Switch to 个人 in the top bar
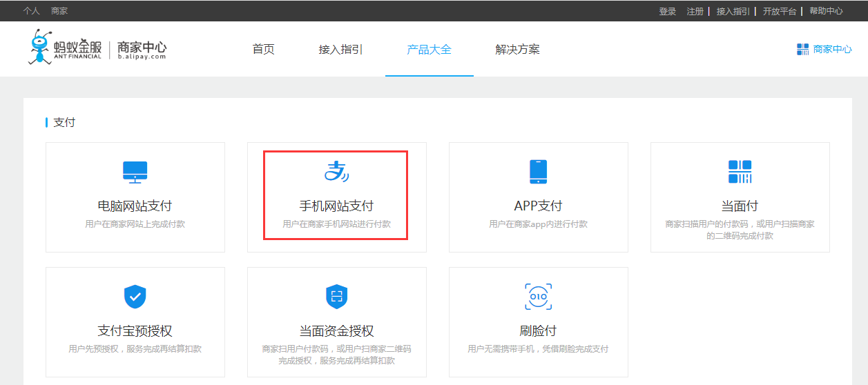 [31, 11]
